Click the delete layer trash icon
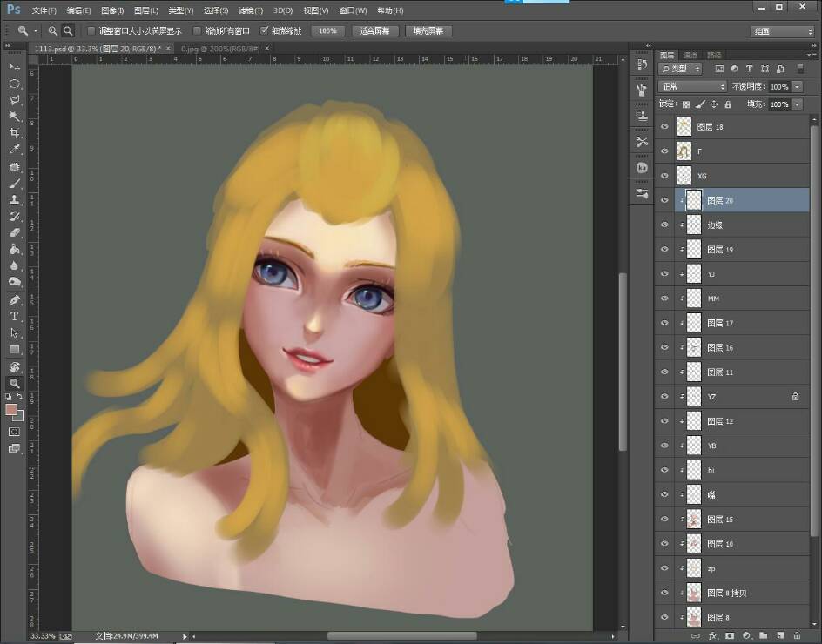Image resolution: width=822 pixels, height=644 pixels. pyautogui.click(x=797, y=636)
